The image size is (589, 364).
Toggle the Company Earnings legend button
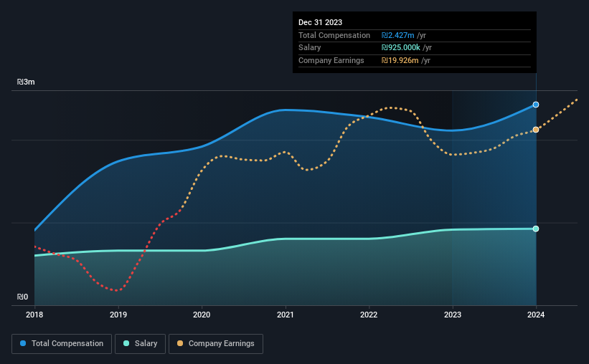pyautogui.click(x=216, y=344)
